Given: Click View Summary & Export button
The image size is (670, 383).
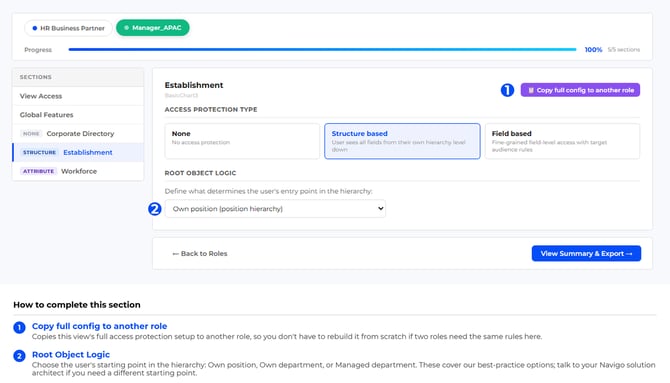Looking at the screenshot, I should click(x=586, y=253).
